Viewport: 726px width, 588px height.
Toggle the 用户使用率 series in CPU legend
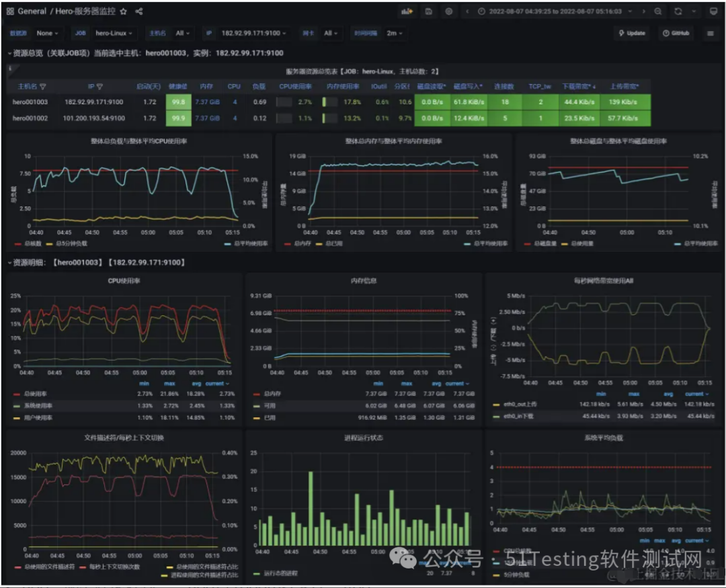(x=38, y=418)
